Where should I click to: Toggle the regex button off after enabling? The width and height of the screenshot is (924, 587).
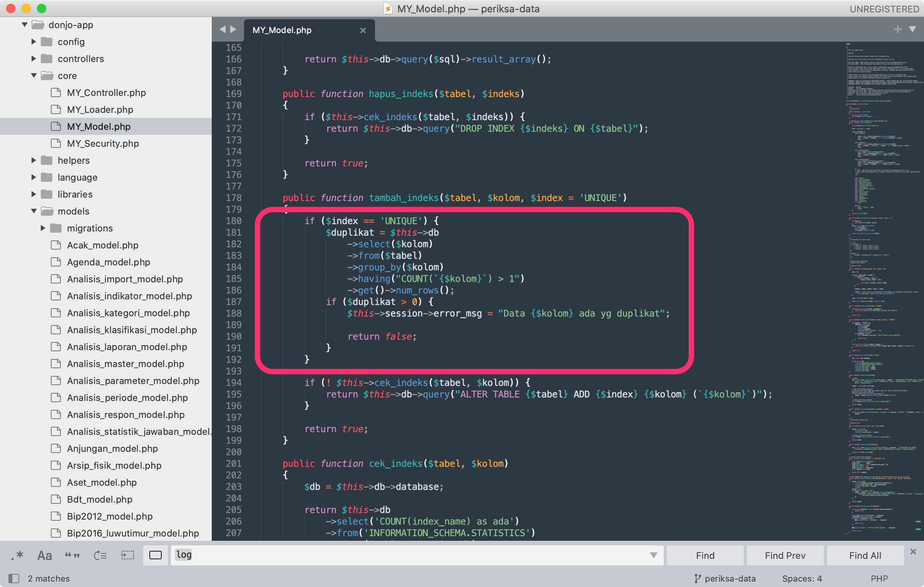pos(18,555)
